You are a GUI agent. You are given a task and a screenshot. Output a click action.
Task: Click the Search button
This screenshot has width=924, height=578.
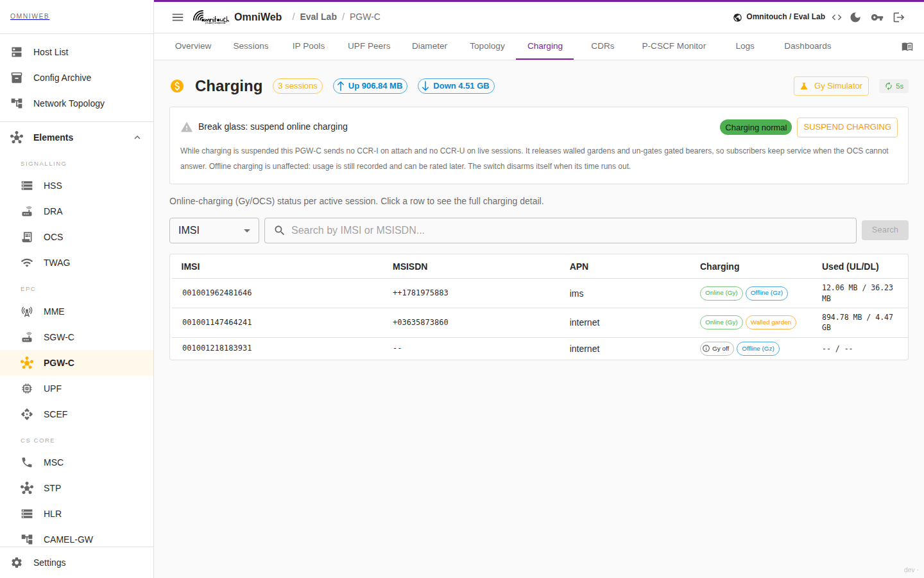pyautogui.click(x=885, y=230)
